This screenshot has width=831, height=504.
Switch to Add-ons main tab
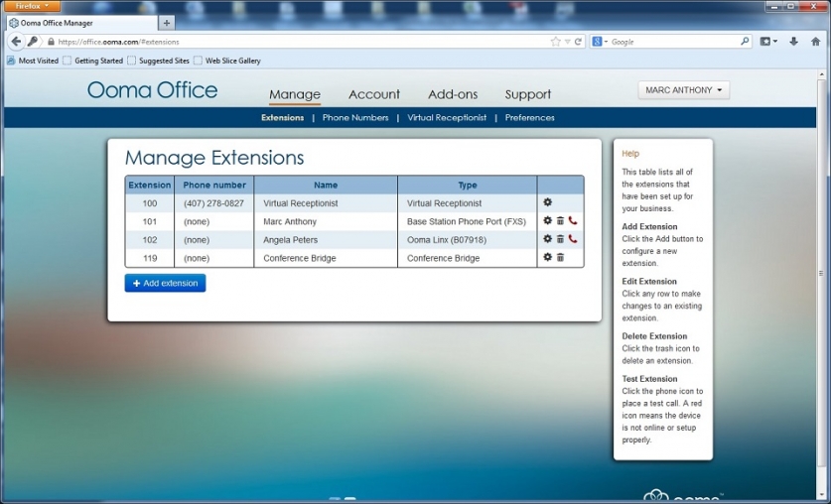453,94
